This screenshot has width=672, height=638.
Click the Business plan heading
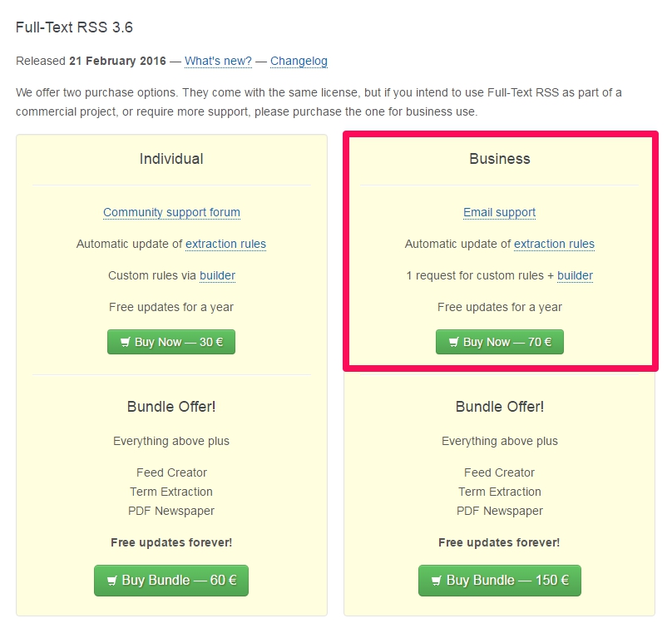pos(499,159)
